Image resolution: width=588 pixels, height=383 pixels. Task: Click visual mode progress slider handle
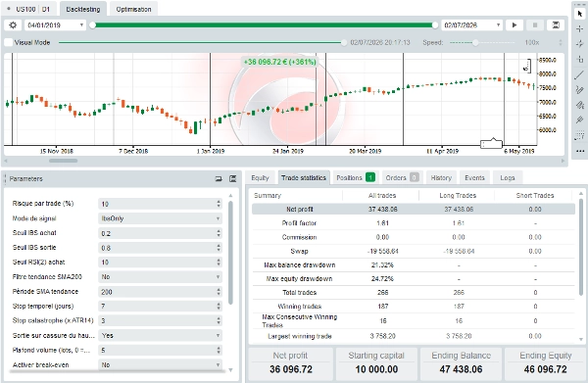tap(344, 42)
